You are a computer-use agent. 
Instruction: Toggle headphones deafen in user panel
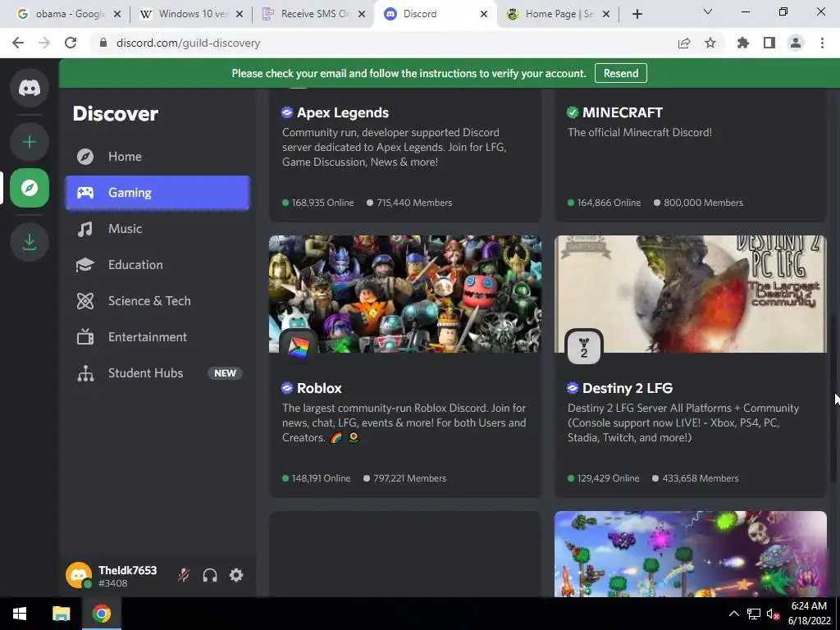[x=210, y=575]
